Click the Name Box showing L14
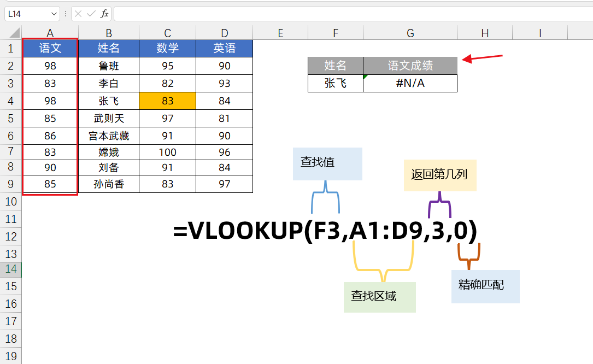The image size is (593, 364). pyautogui.click(x=27, y=14)
